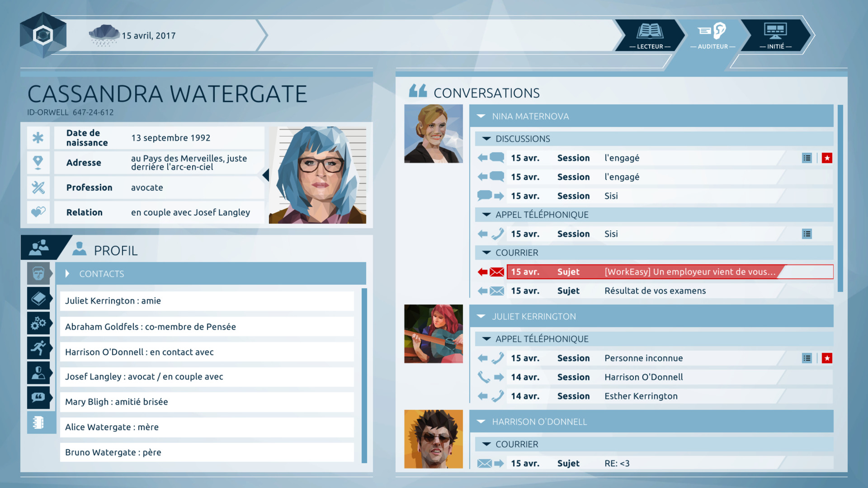Toggle transcript list icon on Sisi phone call
The width and height of the screenshot is (868, 488).
point(807,234)
